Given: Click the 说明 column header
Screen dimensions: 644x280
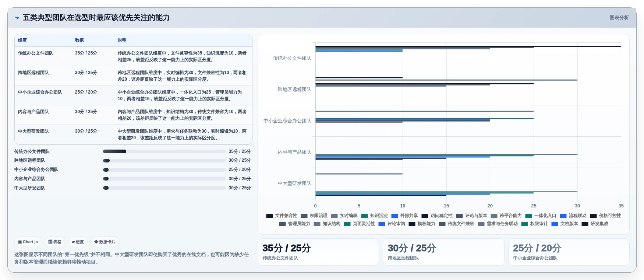Looking at the screenshot, I should [122, 40].
